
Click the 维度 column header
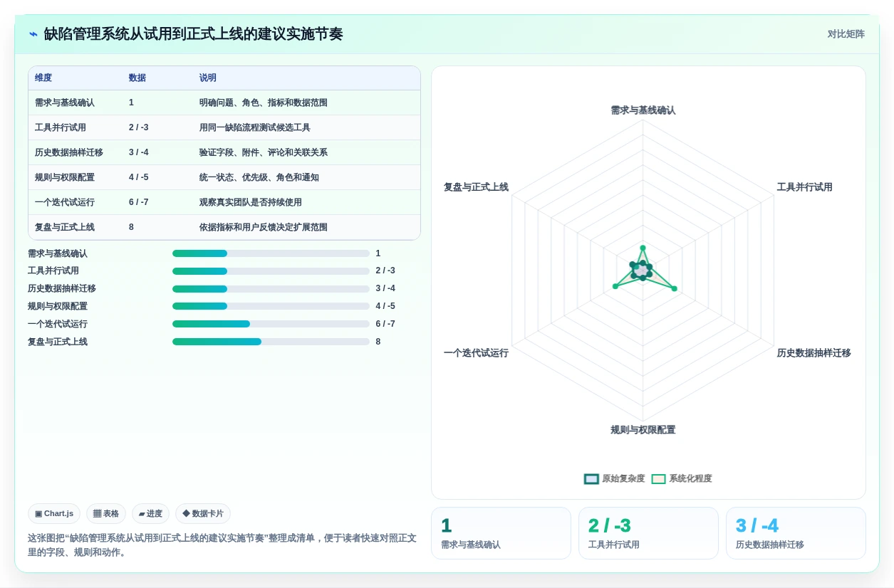click(43, 78)
